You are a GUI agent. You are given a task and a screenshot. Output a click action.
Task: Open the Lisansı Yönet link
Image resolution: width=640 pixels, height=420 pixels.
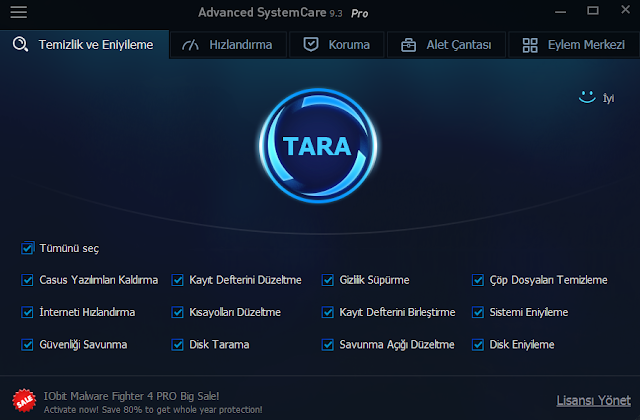pos(593,400)
